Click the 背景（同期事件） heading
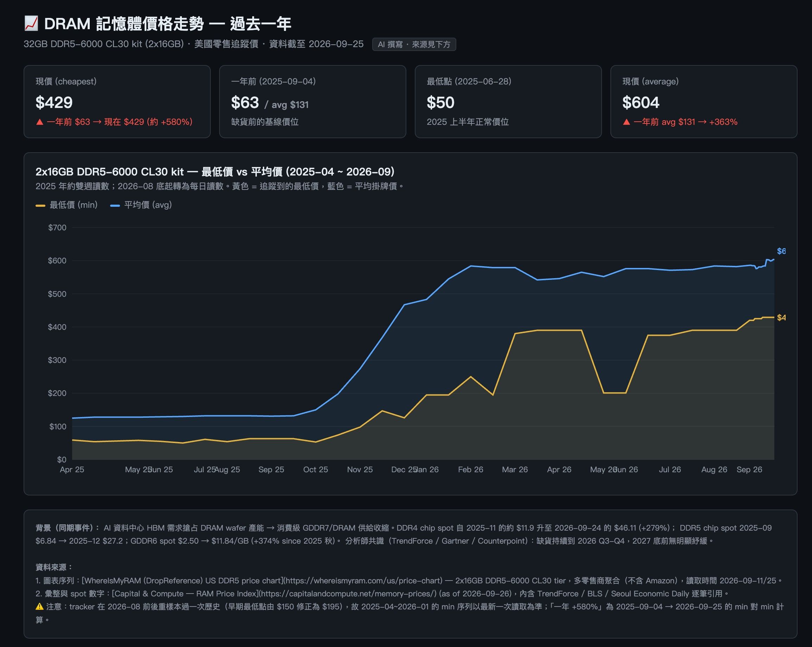The image size is (812, 647). click(68, 528)
